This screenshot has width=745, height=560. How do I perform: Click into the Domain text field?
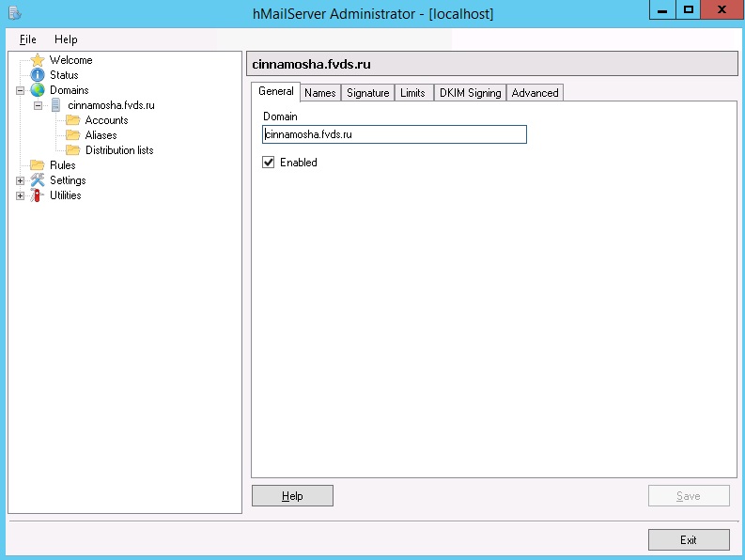pos(395,134)
